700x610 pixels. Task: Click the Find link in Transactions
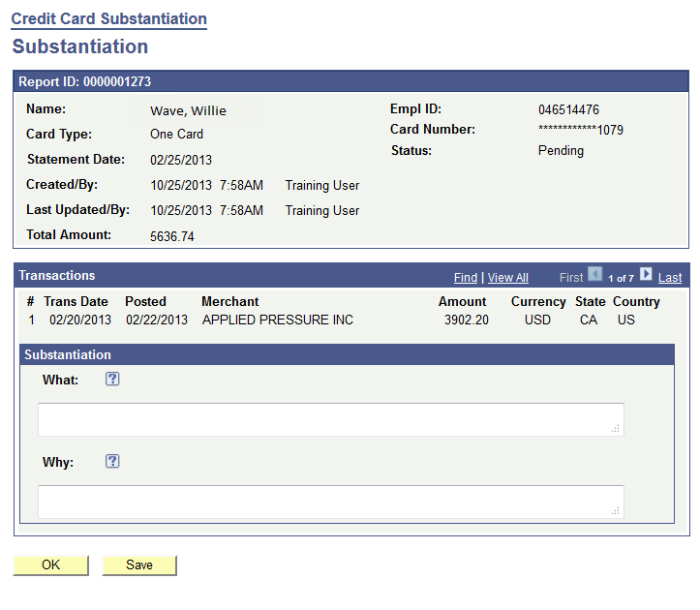(466, 278)
